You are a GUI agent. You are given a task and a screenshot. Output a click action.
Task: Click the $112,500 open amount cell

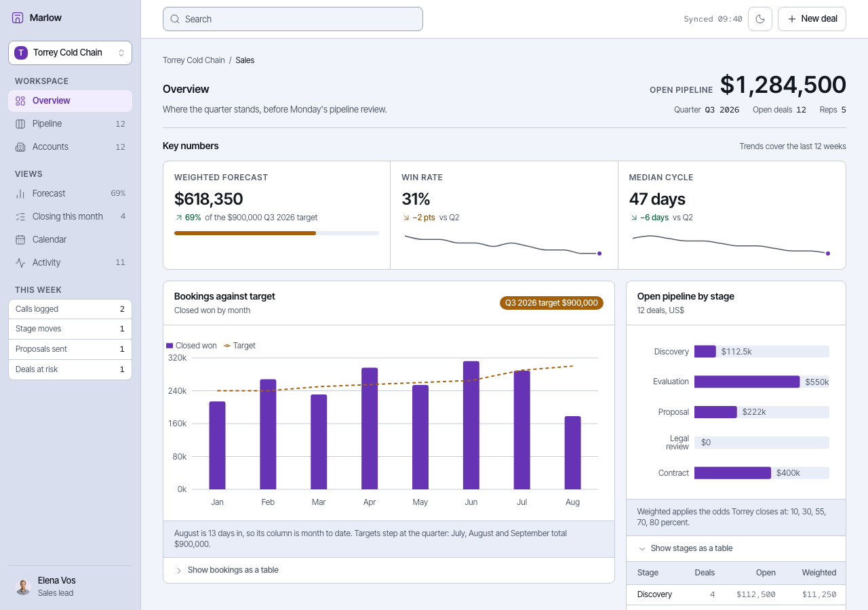[756, 594]
